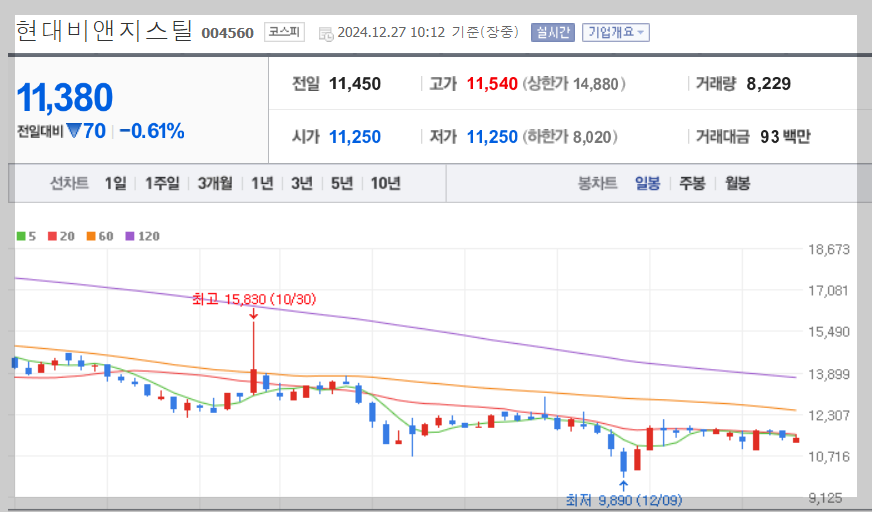Switch to 주봉 weekly candle chart

click(692, 183)
